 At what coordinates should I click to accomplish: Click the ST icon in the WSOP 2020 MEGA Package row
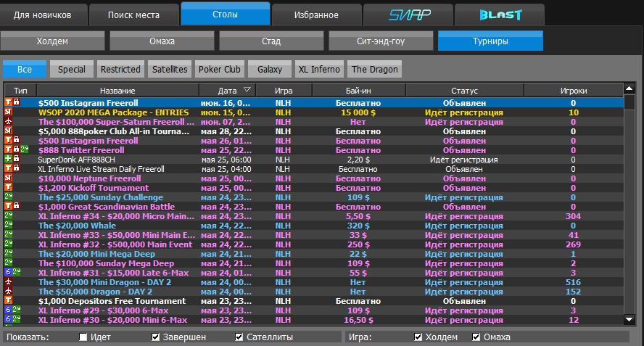pyautogui.click(x=8, y=112)
